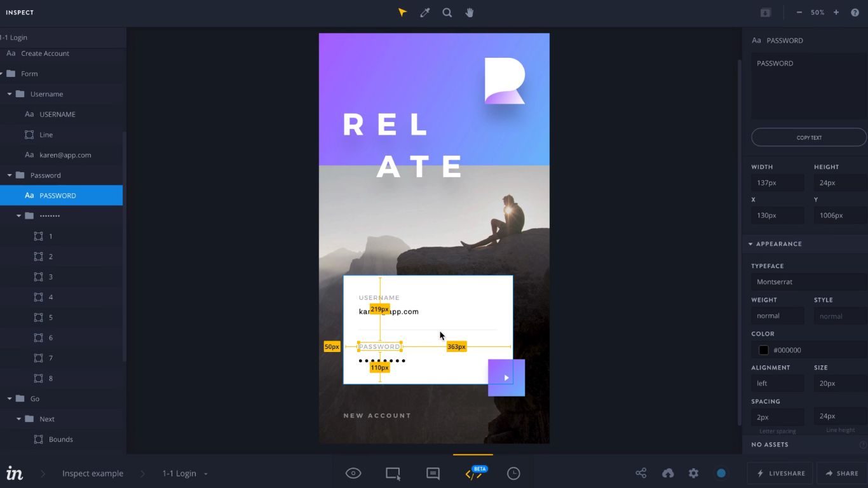Open the settings gear icon

693,473
